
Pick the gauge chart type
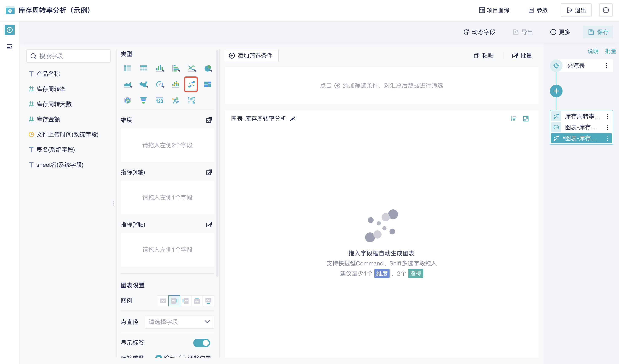pyautogui.click(x=159, y=84)
